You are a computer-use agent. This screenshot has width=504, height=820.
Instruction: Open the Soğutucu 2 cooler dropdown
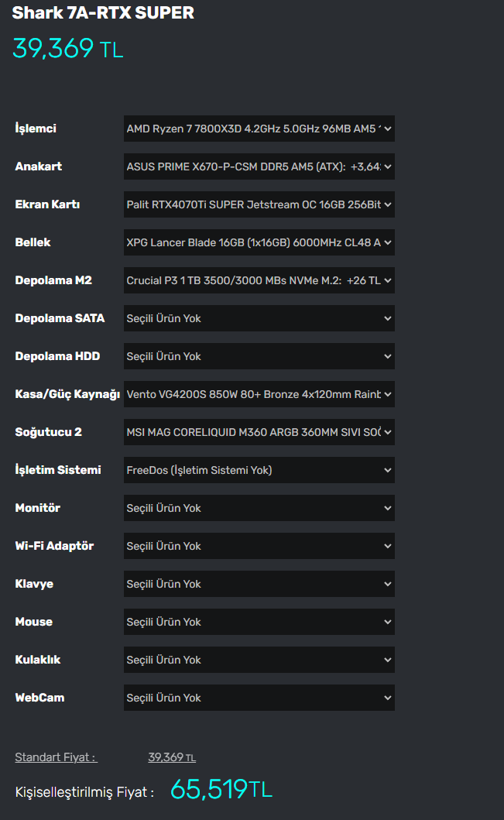259,432
